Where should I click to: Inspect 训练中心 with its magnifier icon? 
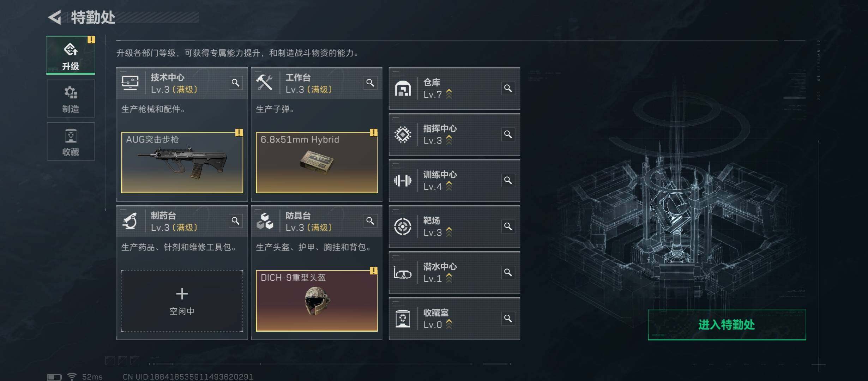pyautogui.click(x=508, y=180)
